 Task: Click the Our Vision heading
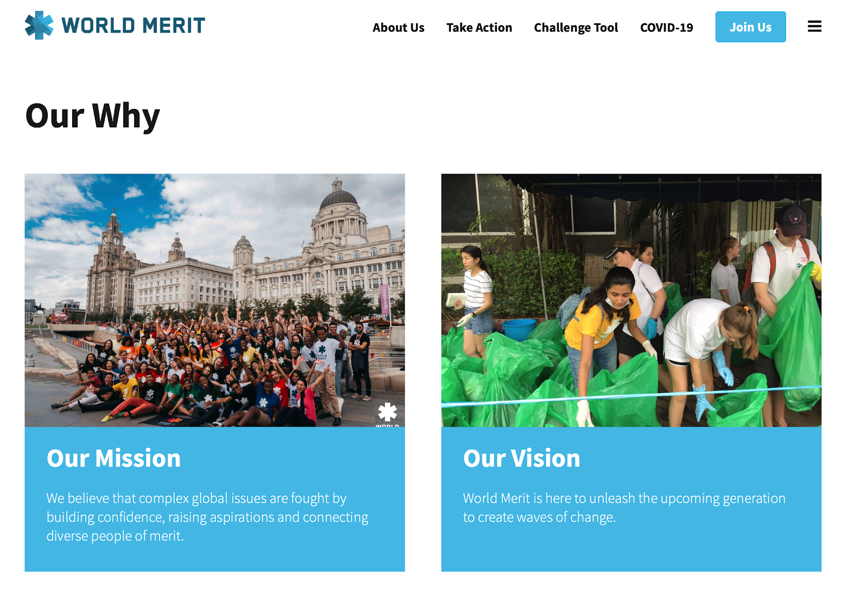(x=521, y=459)
